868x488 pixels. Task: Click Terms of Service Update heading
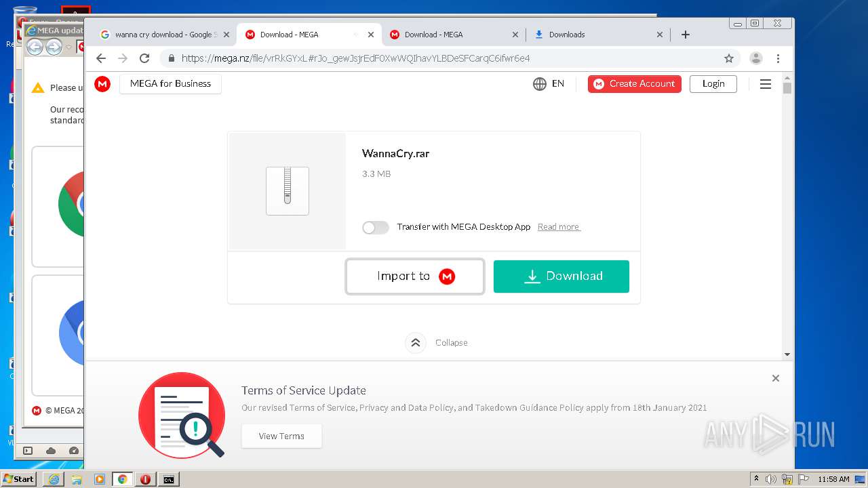coord(303,390)
